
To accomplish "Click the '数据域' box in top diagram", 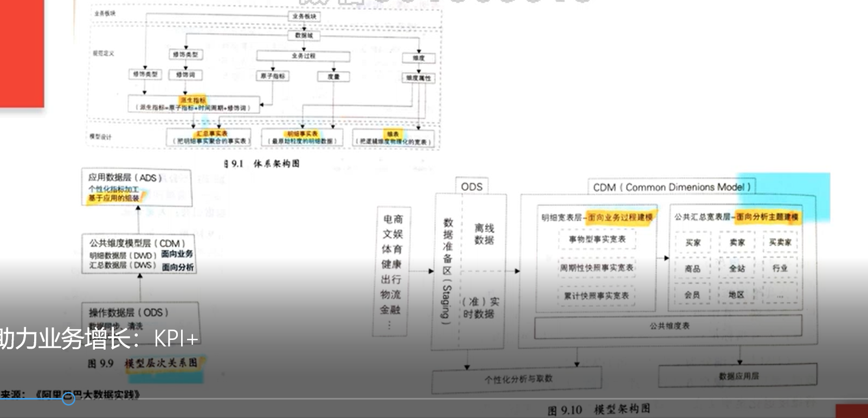I will coord(304,35).
